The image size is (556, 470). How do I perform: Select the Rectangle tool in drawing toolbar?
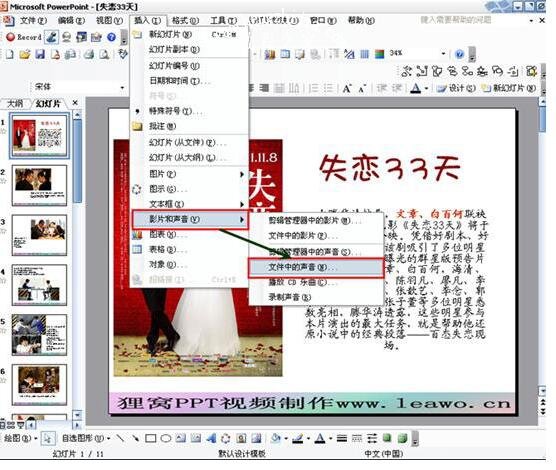pyautogui.click(x=150, y=438)
